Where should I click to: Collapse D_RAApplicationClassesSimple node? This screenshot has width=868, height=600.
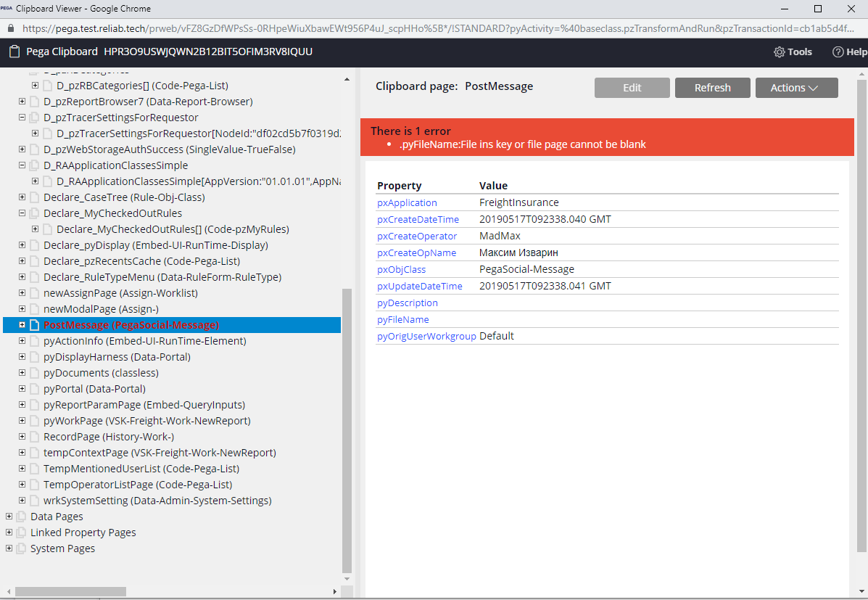coord(22,165)
